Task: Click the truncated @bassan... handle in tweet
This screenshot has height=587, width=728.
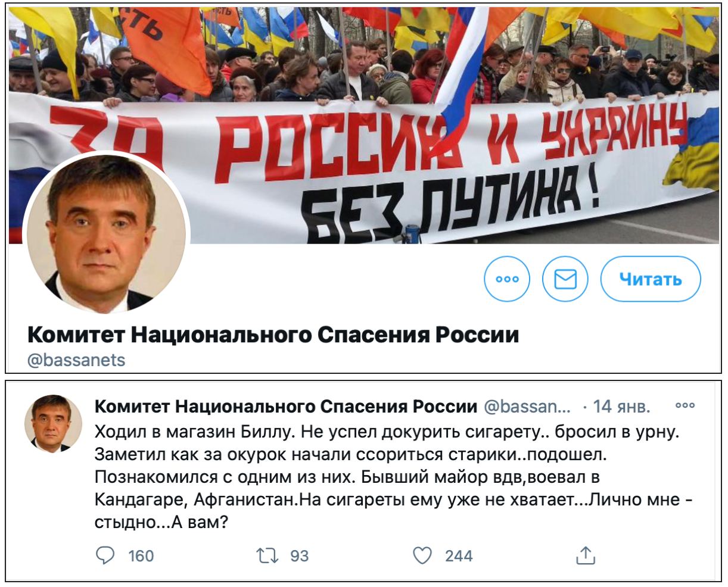Action: point(527,406)
